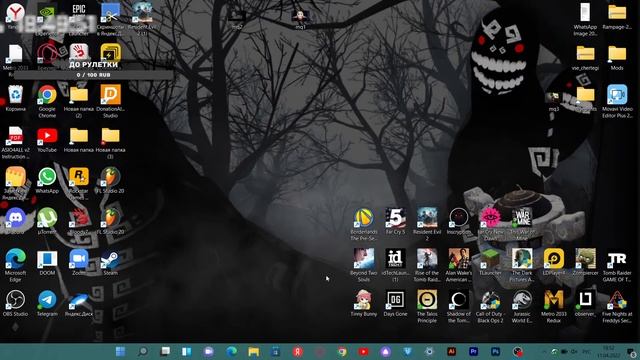
Task: Open the idTechLauncher shortcut
Action: coord(396,259)
